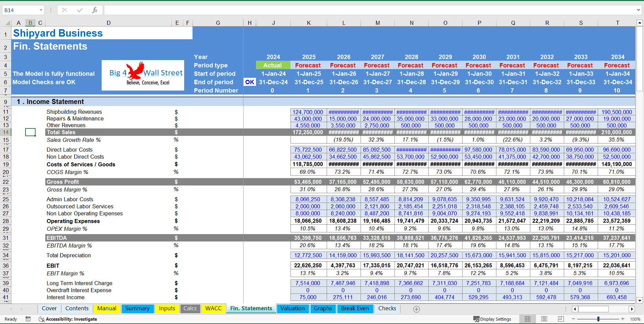Viewport: 644px width, 324px height.
Task: Click the Enter checkmark icon in formula bar
Action: [x=80, y=10]
